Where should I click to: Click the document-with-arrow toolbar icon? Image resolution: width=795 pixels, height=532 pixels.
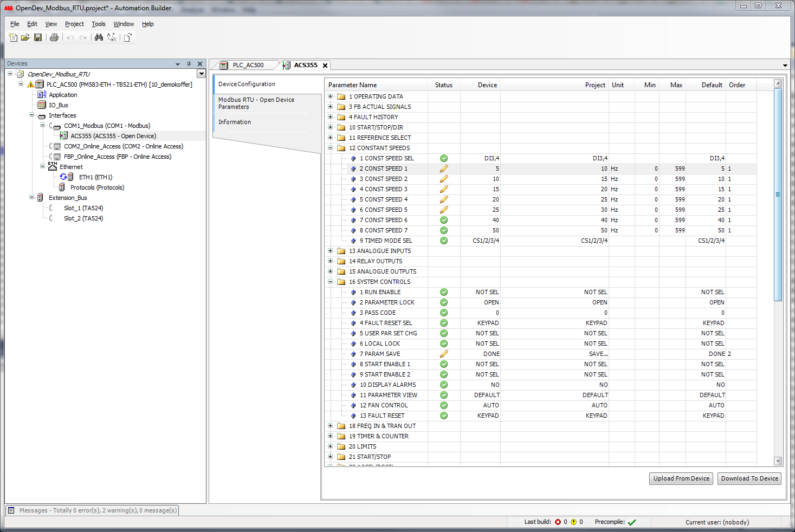coord(128,37)
